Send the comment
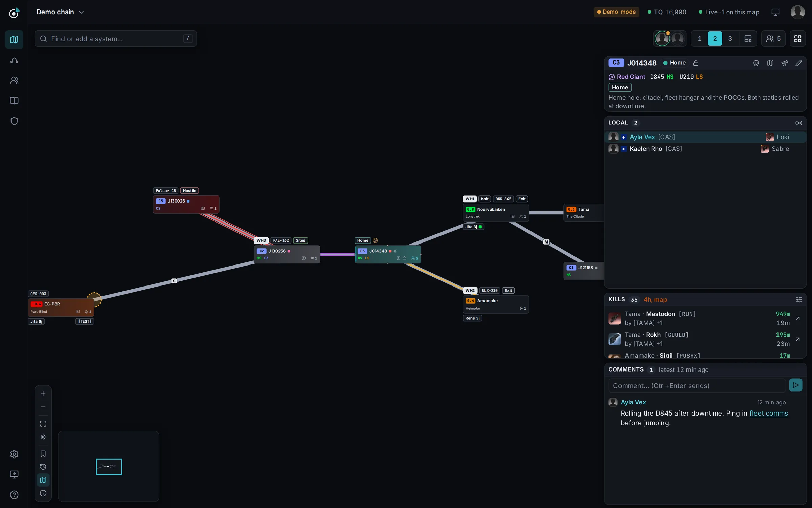The image size is (812, 508). point(796,385)
